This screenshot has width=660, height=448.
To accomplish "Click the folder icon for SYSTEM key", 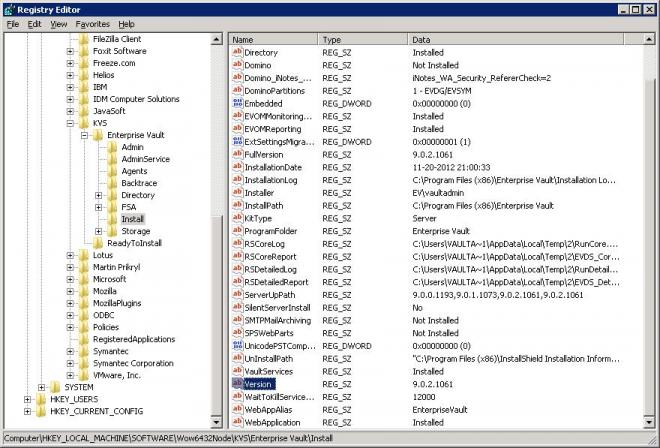I will [55, 387].
